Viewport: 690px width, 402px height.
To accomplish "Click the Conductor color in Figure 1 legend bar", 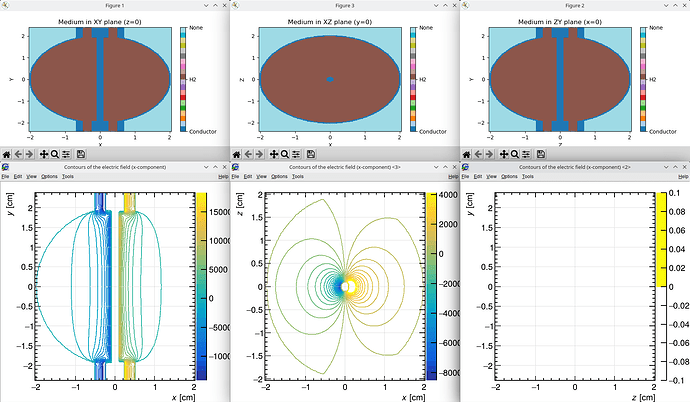I will coord(183,128).
